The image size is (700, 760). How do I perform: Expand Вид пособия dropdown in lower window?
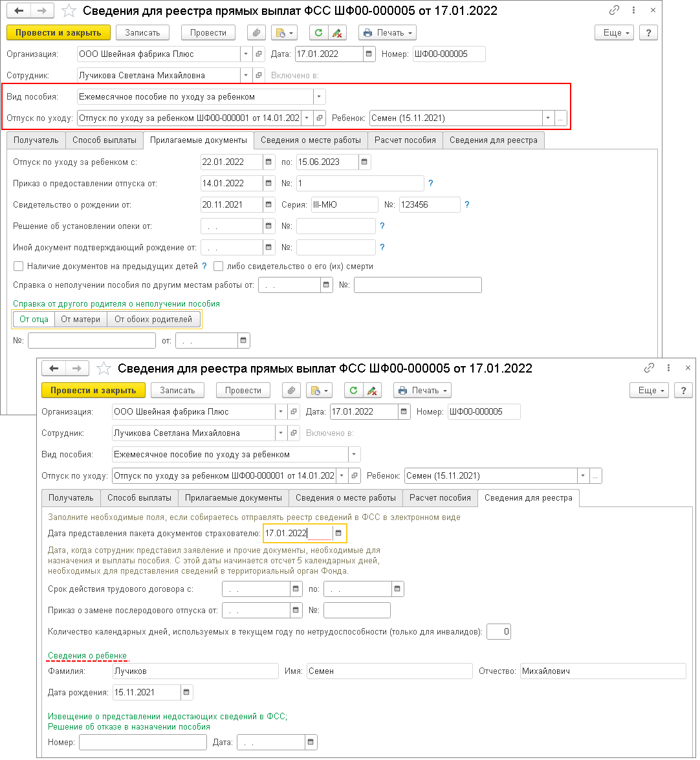[x=354, y=454]
